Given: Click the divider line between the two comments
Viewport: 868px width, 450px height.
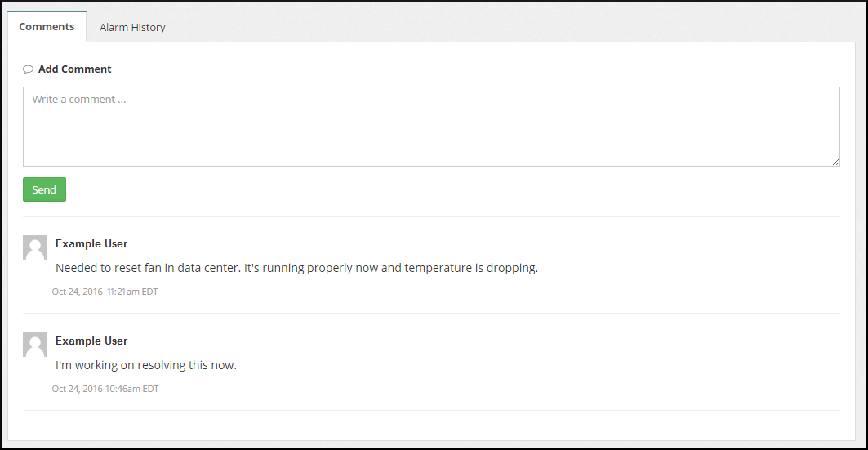Looking at the screenshot, I should point(431,313).
